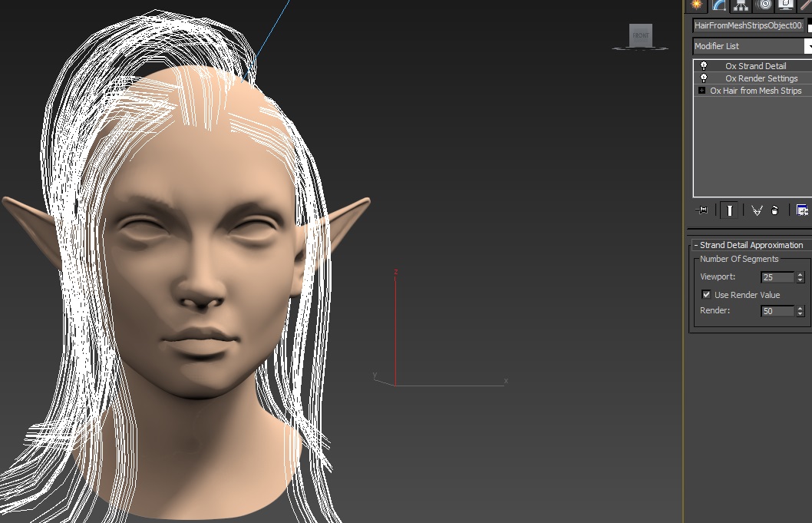Toggle lightbulb for Ox Render Settings modifier

(x=704, y=78)
